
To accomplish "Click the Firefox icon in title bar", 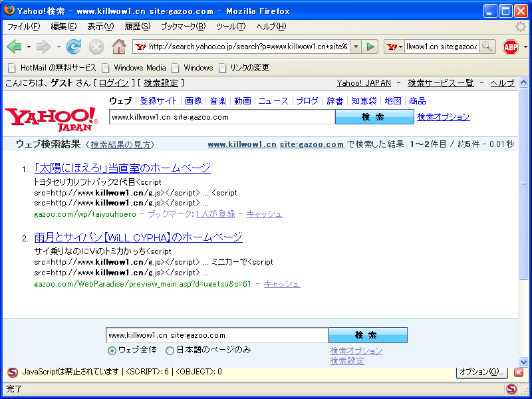I will (9, 11).
